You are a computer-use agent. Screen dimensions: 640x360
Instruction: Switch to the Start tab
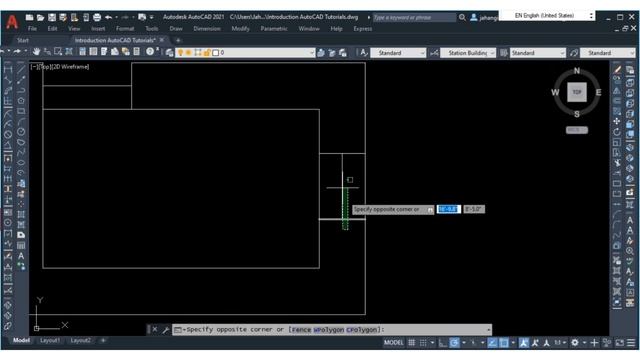click(23, 40)
